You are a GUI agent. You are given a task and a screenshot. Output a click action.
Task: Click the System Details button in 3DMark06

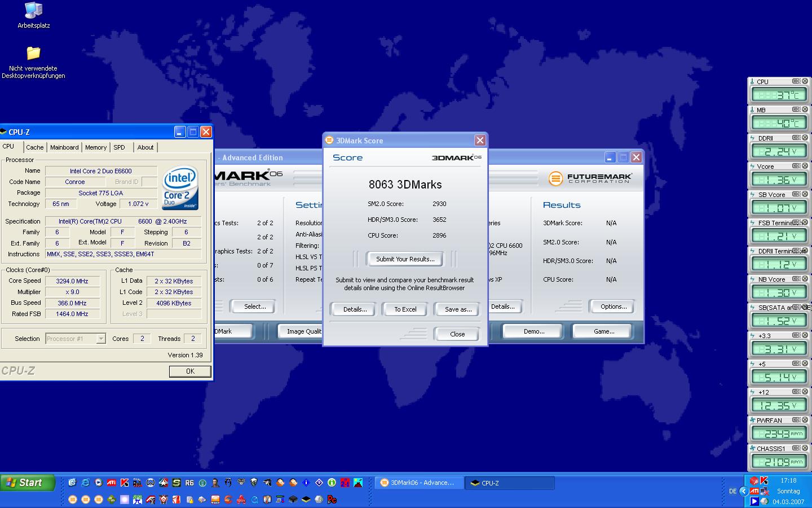pos(504,306)
